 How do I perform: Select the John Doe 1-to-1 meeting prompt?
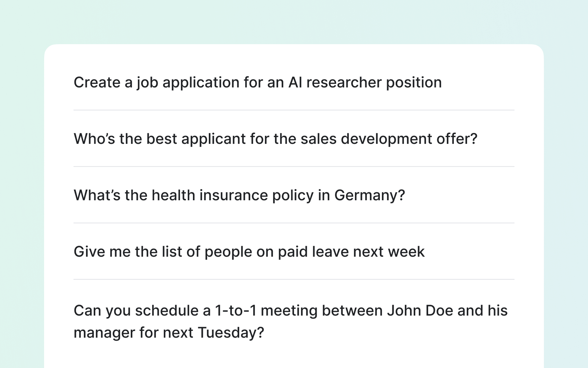click(290, 321)
